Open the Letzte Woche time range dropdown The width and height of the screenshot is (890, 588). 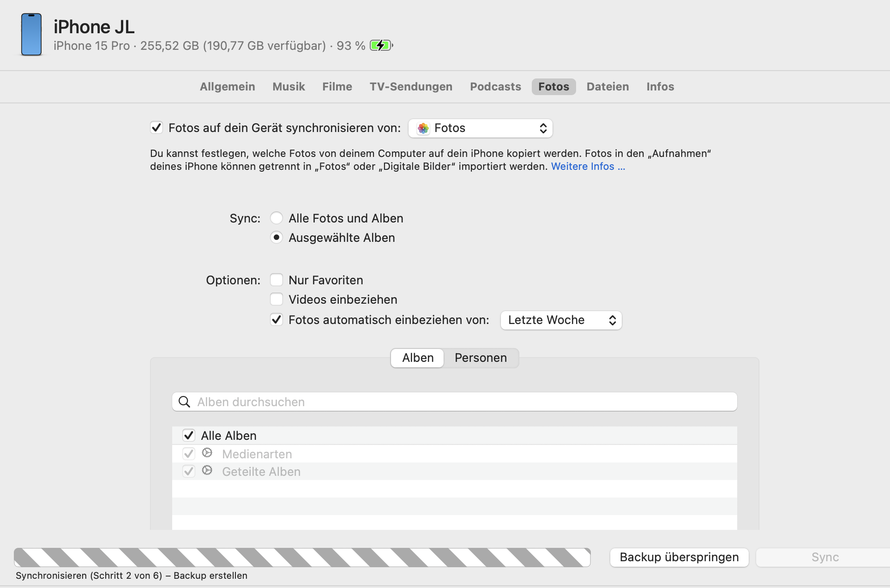561,320
